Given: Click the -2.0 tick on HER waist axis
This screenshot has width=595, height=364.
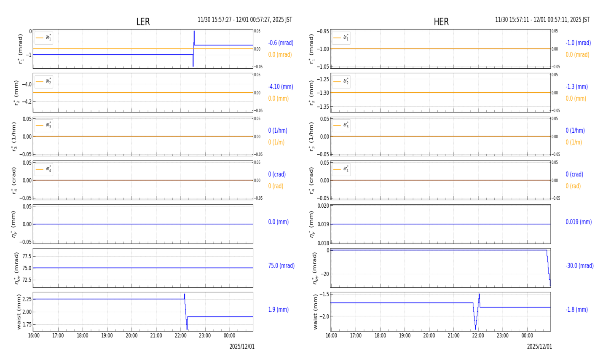Looking at the screenshot, I should pyautogui.click(x=324, y=316).
